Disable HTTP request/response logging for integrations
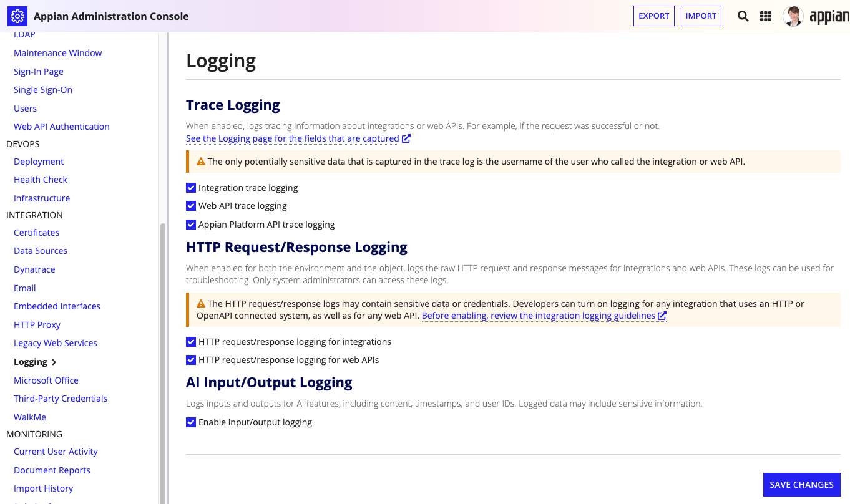Viewport: 850px width, 504px height. tap(191, 342)
